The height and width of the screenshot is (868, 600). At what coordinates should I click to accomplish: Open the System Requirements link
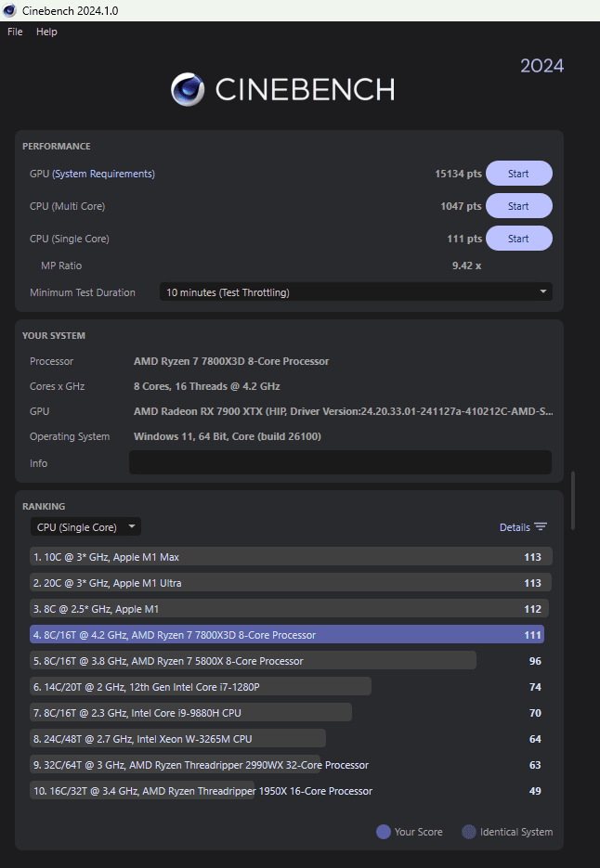104,174
